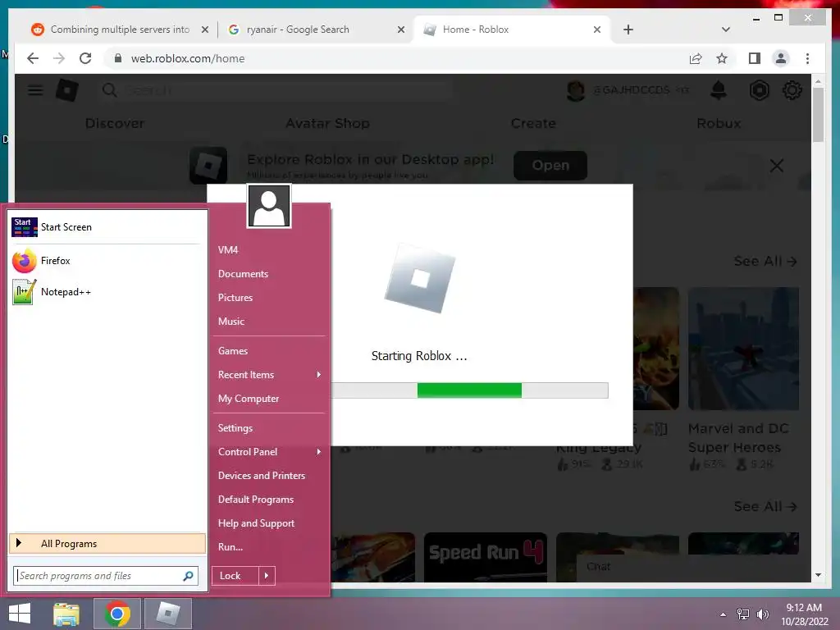840x630 pixels.
Task: Click in the Search programs and files box
Action: pyautogui.click(x=106, y=576)
